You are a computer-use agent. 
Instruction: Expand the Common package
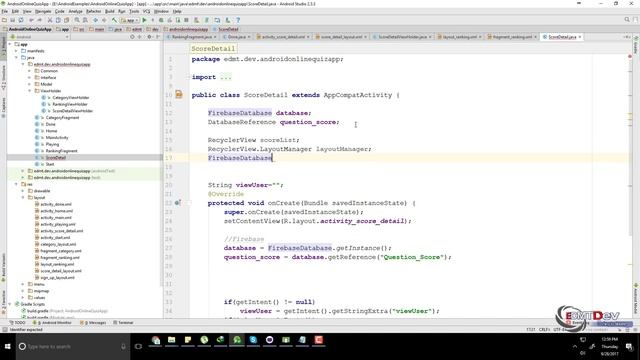coord(29,71)
